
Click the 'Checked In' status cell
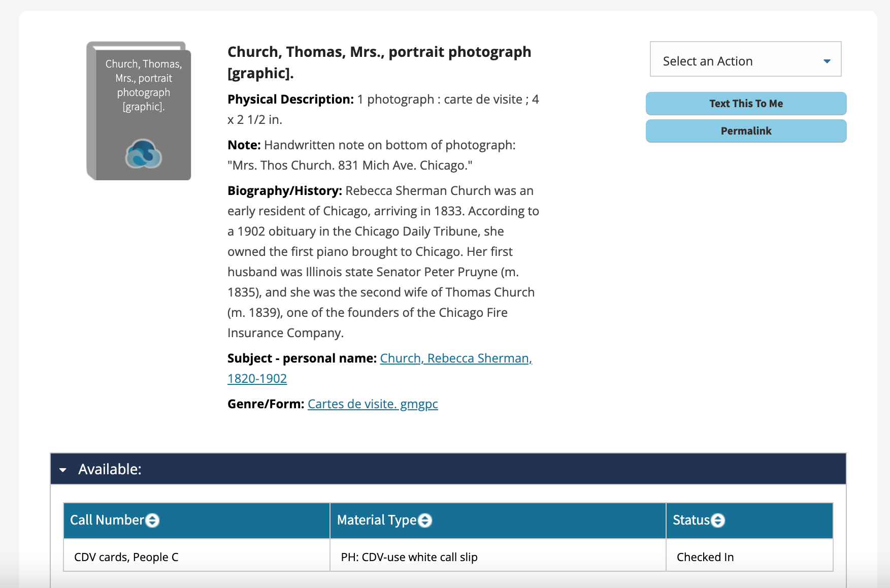705,557
